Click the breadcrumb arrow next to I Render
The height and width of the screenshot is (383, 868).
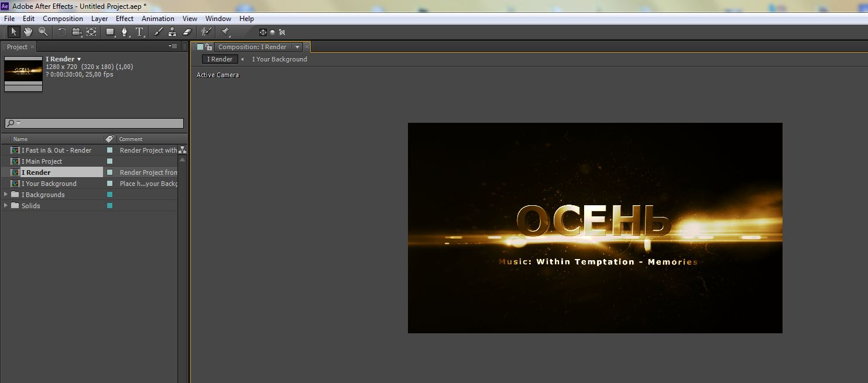click(x=242, y=59)
